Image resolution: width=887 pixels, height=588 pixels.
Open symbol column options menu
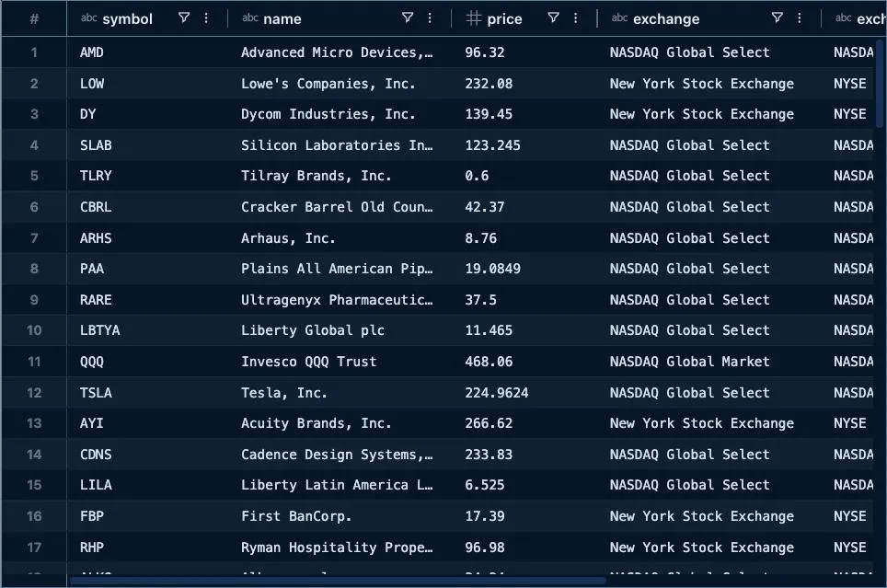point(206,18)
